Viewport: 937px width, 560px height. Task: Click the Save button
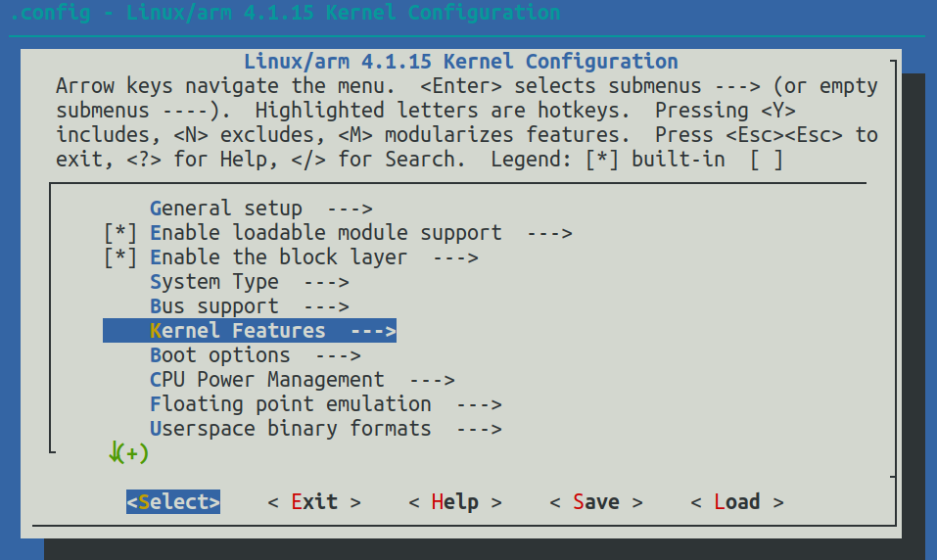596,502
